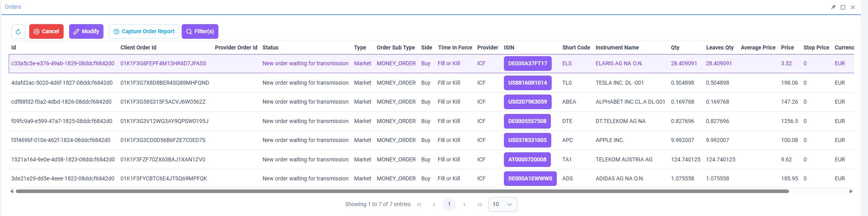Image resolution: width=868 pixels, height=216 pixels.
Task: Pin the Orders panel
Action: pyautogui.click(x=833, y=7)
